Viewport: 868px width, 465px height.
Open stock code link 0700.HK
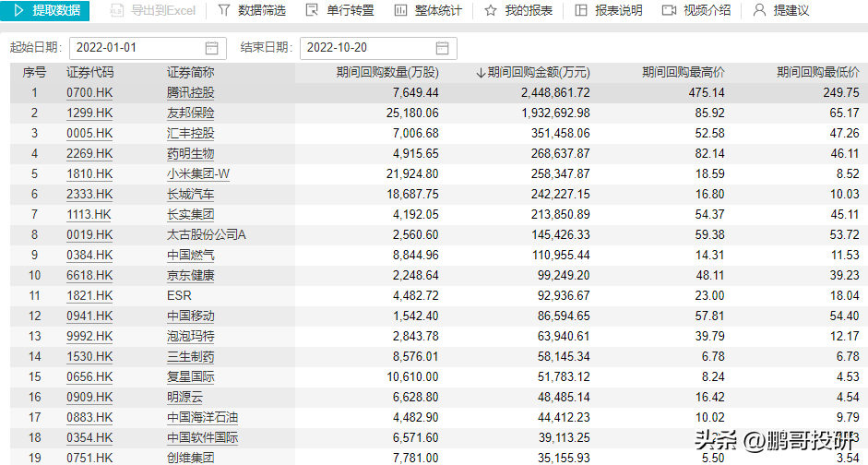coord(89,93)
